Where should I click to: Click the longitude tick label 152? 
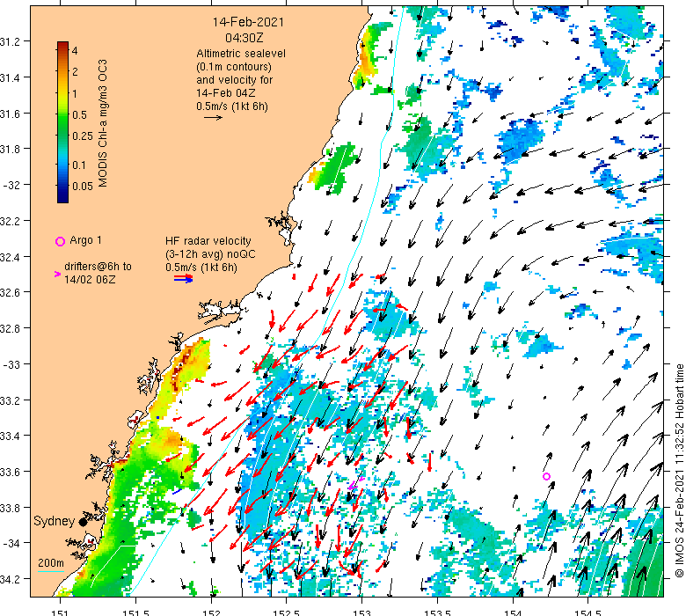211,612
